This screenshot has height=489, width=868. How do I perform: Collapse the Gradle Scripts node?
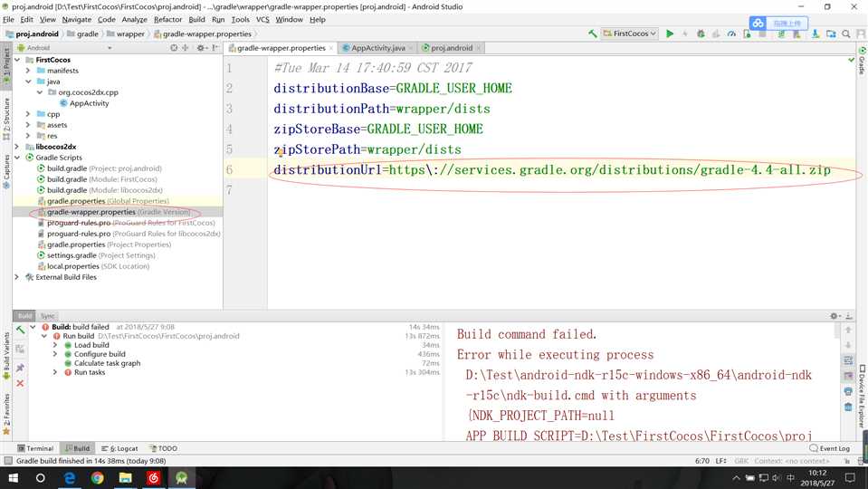(x=17, y=158)
